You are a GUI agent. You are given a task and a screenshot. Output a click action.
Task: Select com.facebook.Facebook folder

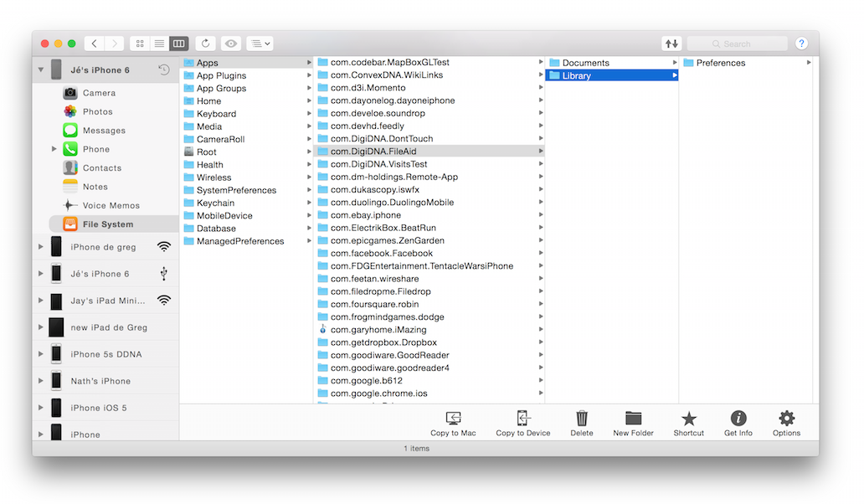click(429, 253)
